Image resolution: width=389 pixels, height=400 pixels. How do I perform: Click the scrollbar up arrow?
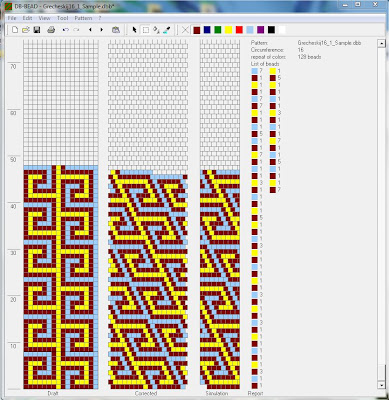pos(382,43)
